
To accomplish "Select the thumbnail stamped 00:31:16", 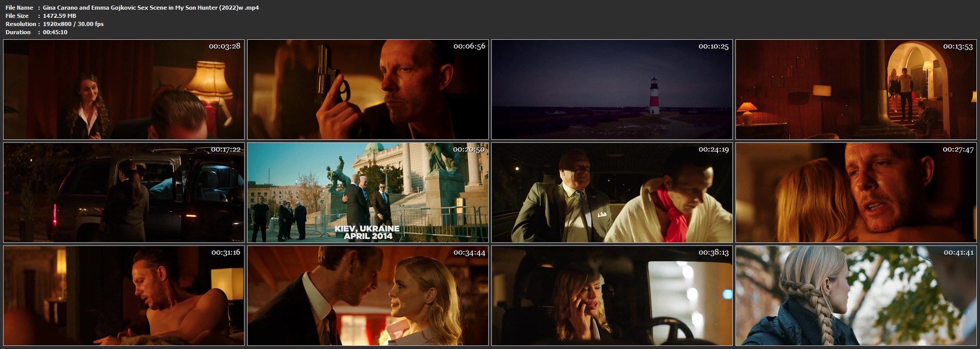I will click(124, 295).
